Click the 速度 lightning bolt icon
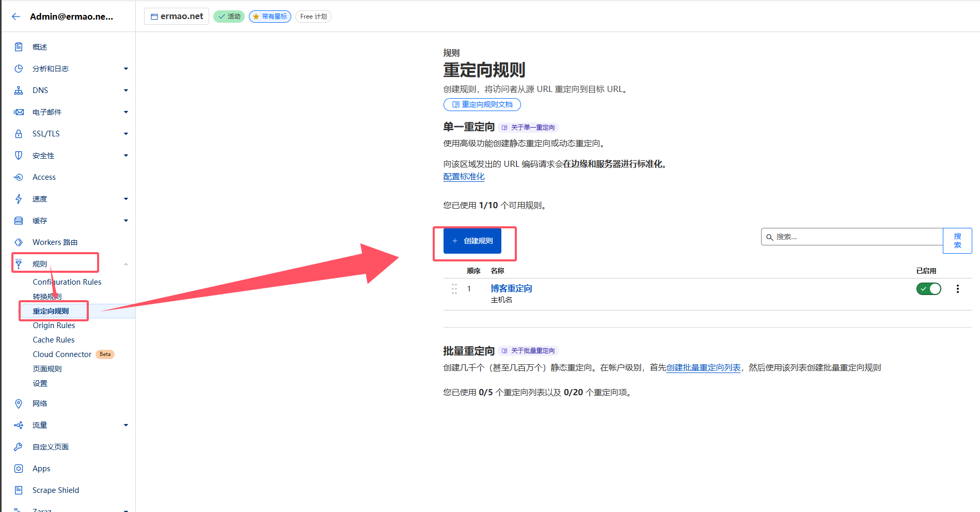Viewport: 980px width, 512px height. (x=19, y=199)
